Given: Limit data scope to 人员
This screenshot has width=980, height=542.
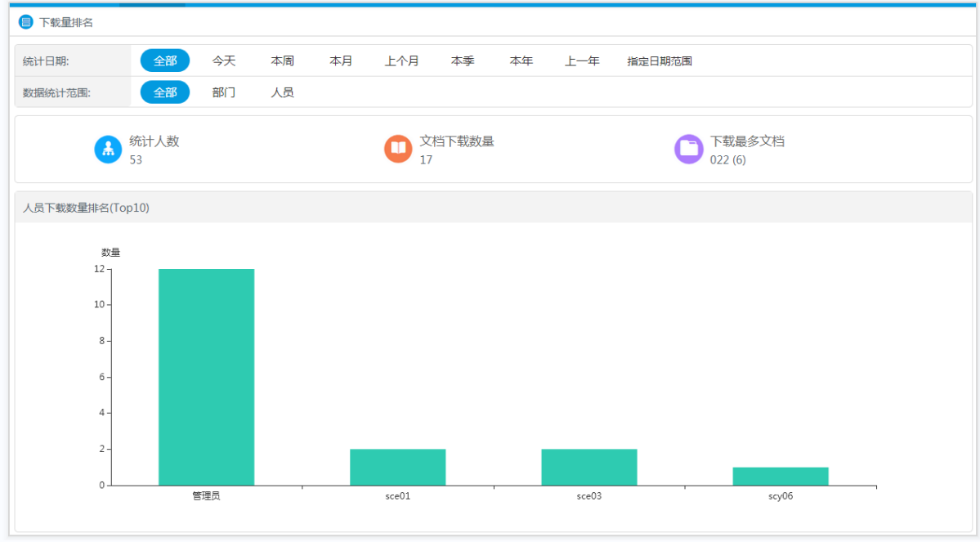Looking at the screenshot, I should click(283, 92).
